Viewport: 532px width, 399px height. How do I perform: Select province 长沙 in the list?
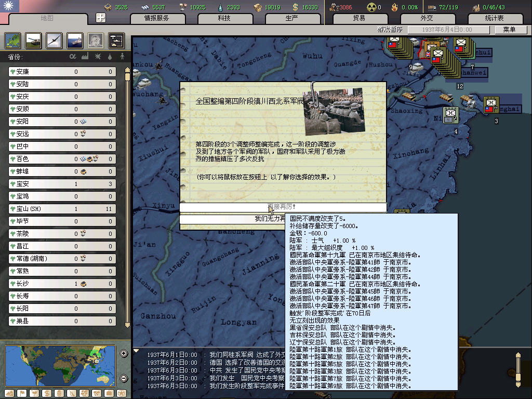[x=62, y=284]
